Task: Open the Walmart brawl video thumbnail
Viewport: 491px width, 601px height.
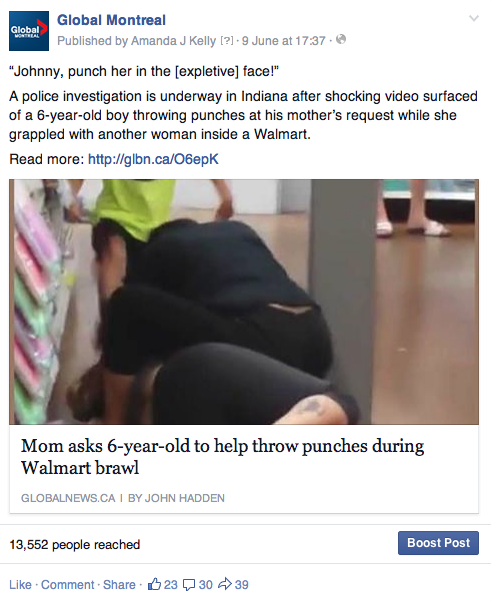Action: [x=244, y=302]
